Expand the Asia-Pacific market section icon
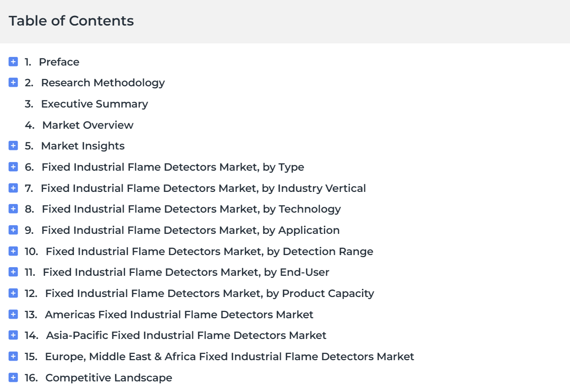Viewport: 570px width, 392px height. tap(13, 335)
